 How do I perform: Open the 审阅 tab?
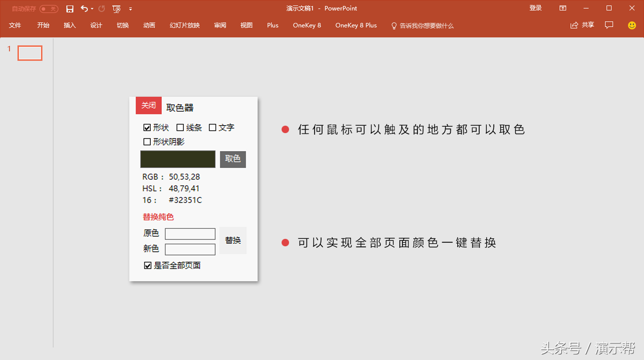pyautogui.click(x=220, y=25)
